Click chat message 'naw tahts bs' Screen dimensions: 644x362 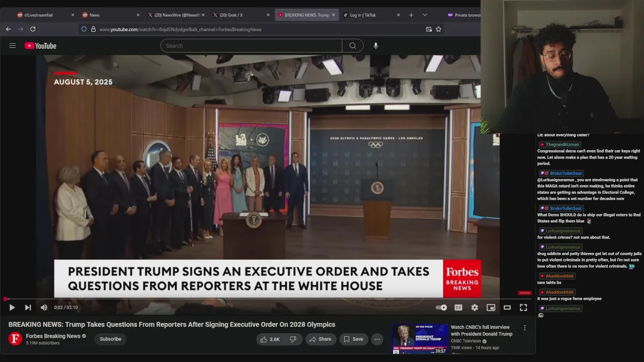pos(549,283)
